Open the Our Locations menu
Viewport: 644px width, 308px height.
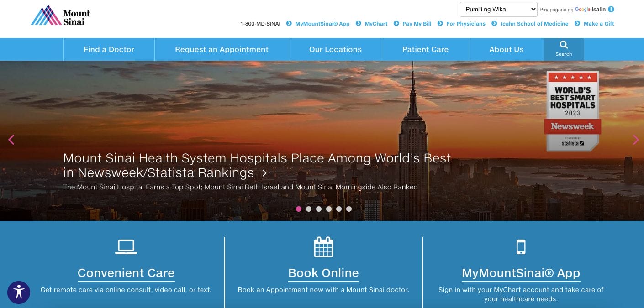(x=335, y=49)
